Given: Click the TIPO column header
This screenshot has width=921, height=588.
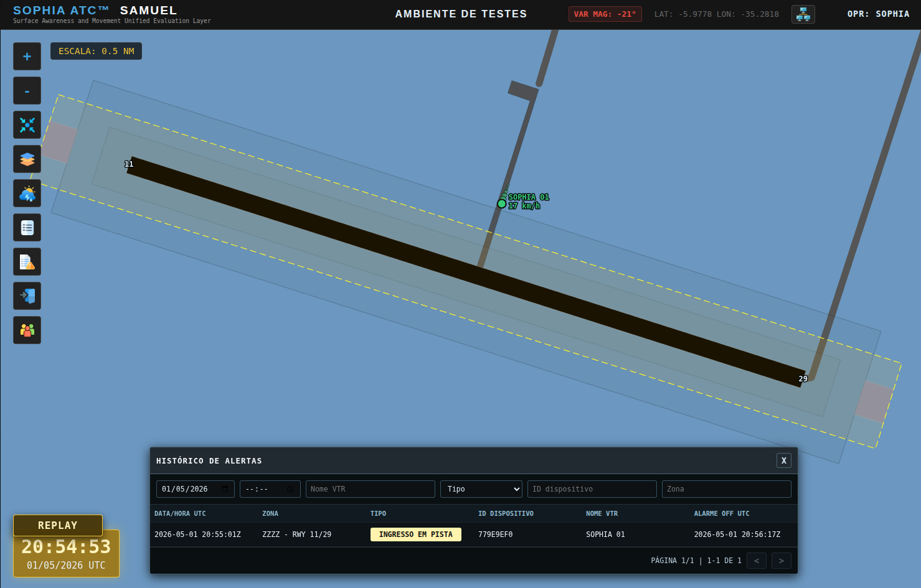Looking at the screenshot, I should tap(378, 514).
